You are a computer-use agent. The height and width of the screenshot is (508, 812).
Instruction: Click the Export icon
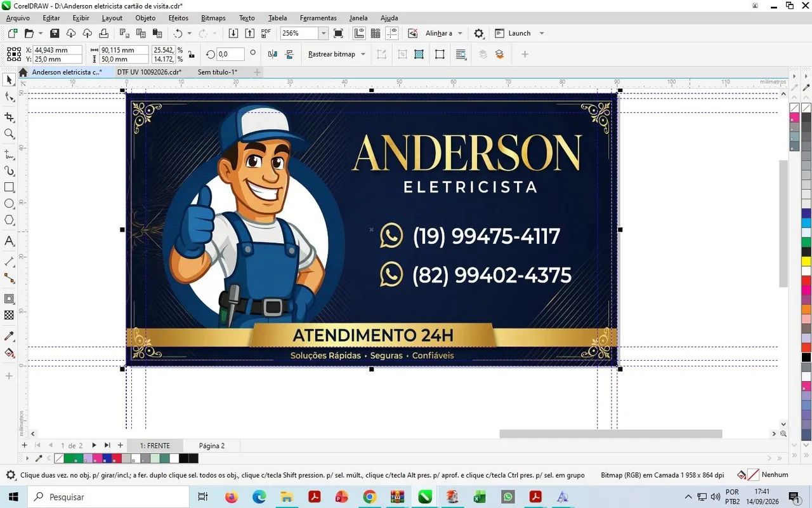(x=250, y=33)
